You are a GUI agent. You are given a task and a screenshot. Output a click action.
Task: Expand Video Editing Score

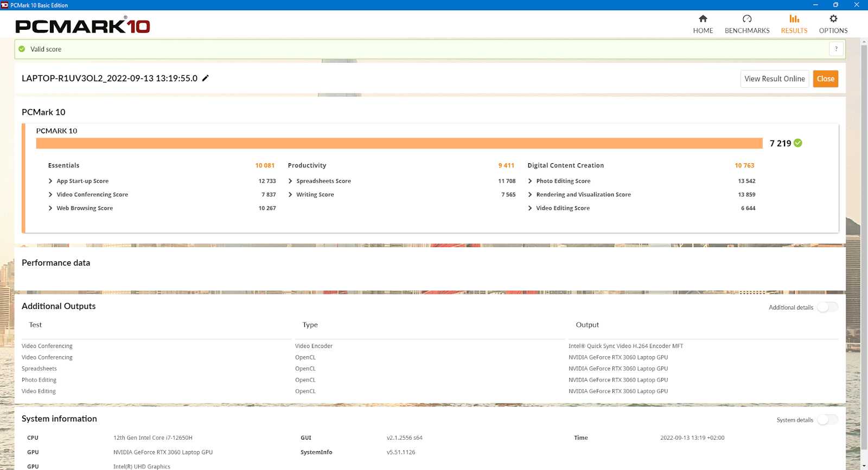point(530,208)
